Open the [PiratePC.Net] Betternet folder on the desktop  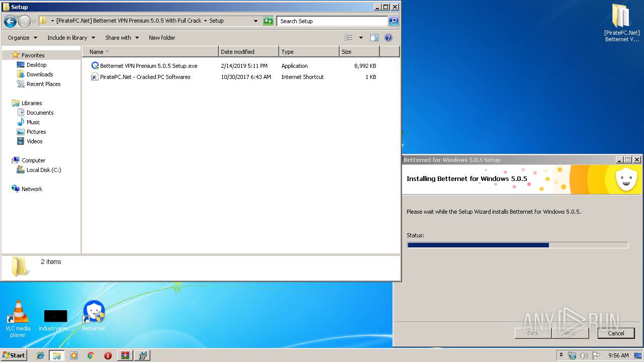tap(622, 23)
